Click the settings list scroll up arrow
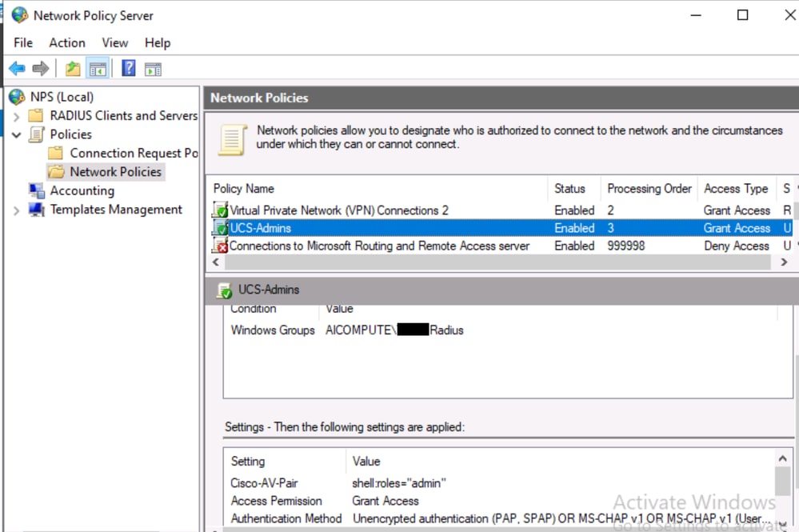 point(783,458)
